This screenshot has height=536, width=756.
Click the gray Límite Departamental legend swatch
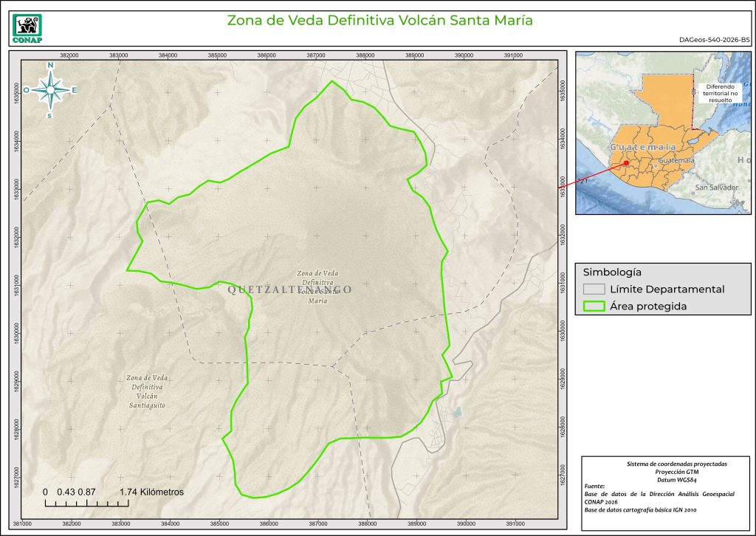(594, 289)
